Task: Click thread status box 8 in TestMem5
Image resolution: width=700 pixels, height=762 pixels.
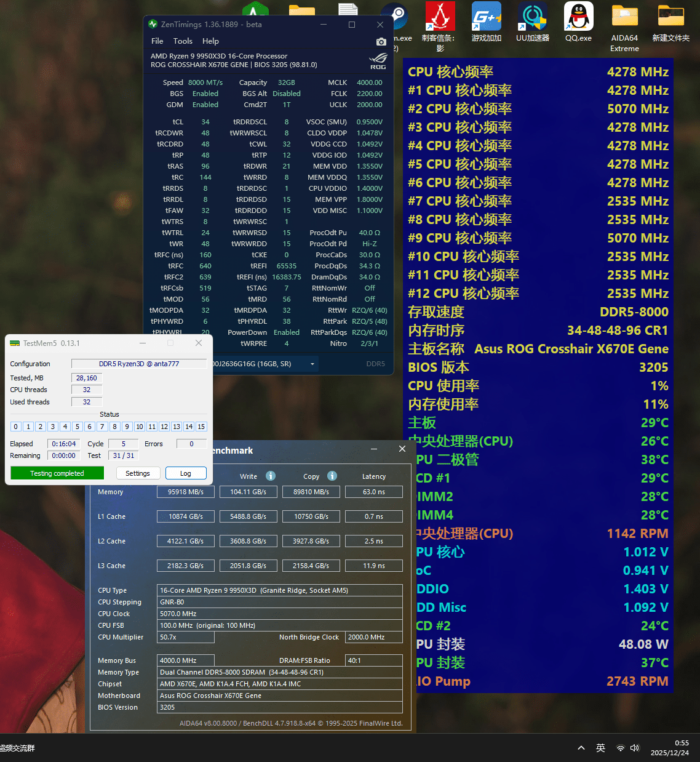Action: tap(114, 427)
